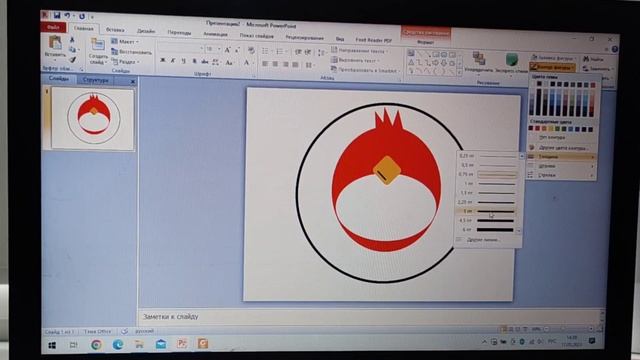
Task: Toggle strikethrough abc formatting
Action: [x=205, y=62]
